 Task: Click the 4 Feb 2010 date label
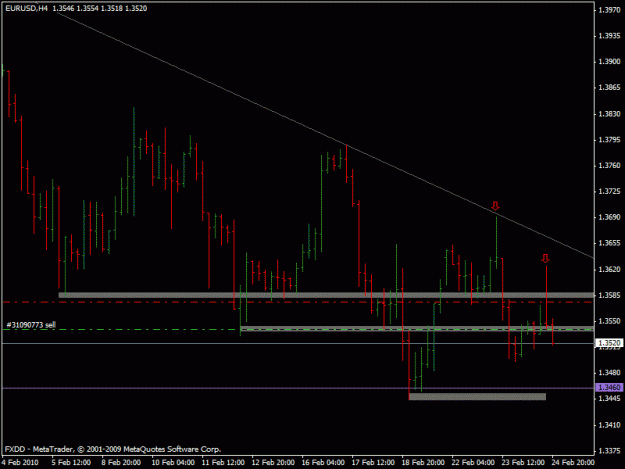20,462
